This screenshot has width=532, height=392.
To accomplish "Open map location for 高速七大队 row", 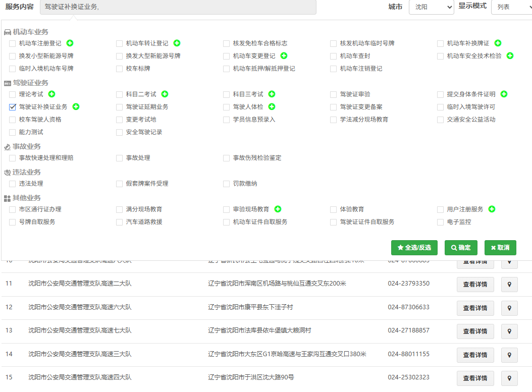I will pyautogui.click(x=509, y=331).
